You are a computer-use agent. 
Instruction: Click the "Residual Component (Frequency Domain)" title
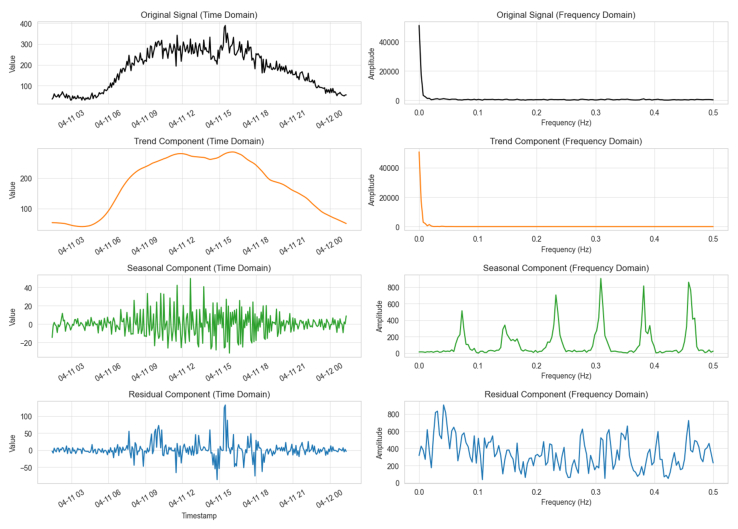566,395
